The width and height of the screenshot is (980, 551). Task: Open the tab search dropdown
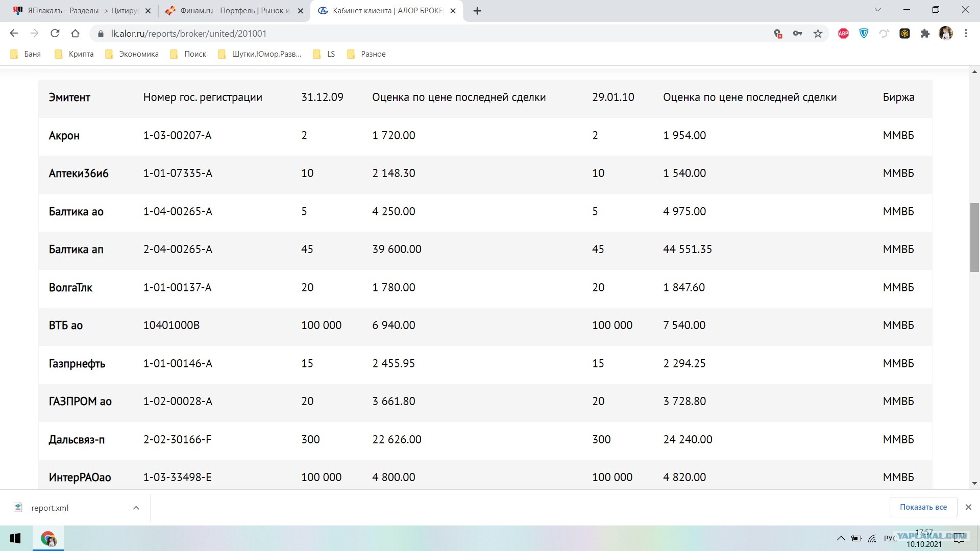pos(877,10)
